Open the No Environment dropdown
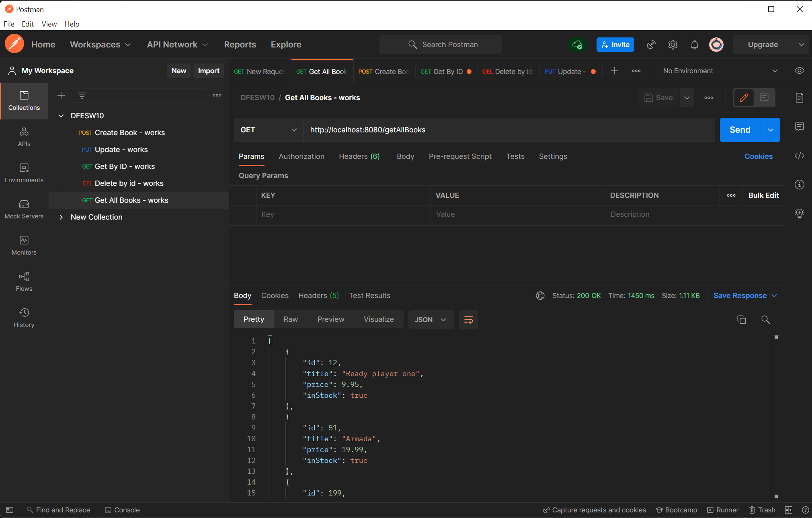 click(x=720, y=71)
